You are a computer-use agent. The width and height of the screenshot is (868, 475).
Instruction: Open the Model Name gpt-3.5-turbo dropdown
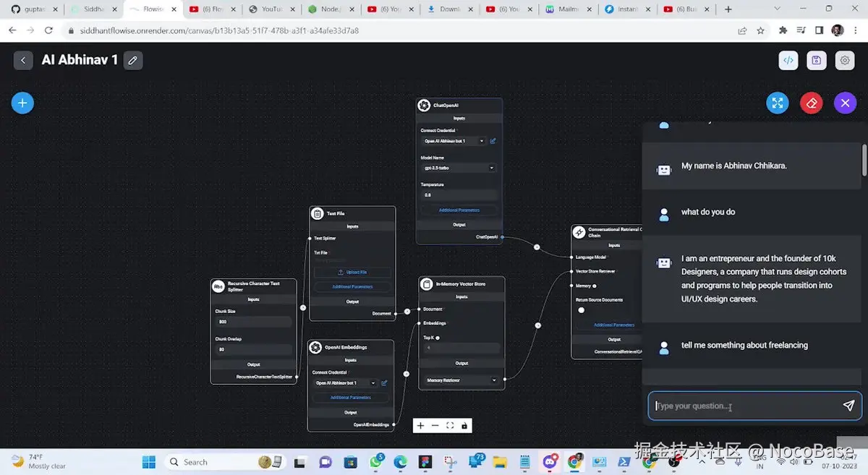(459, 168)
